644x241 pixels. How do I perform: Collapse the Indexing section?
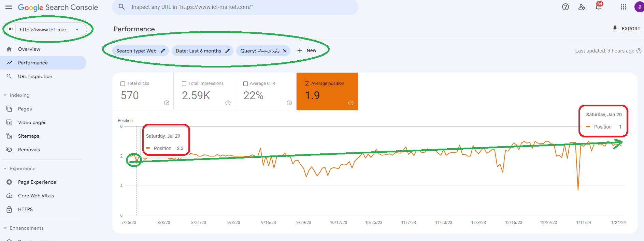pyautogui.click(x=5, y=95)
